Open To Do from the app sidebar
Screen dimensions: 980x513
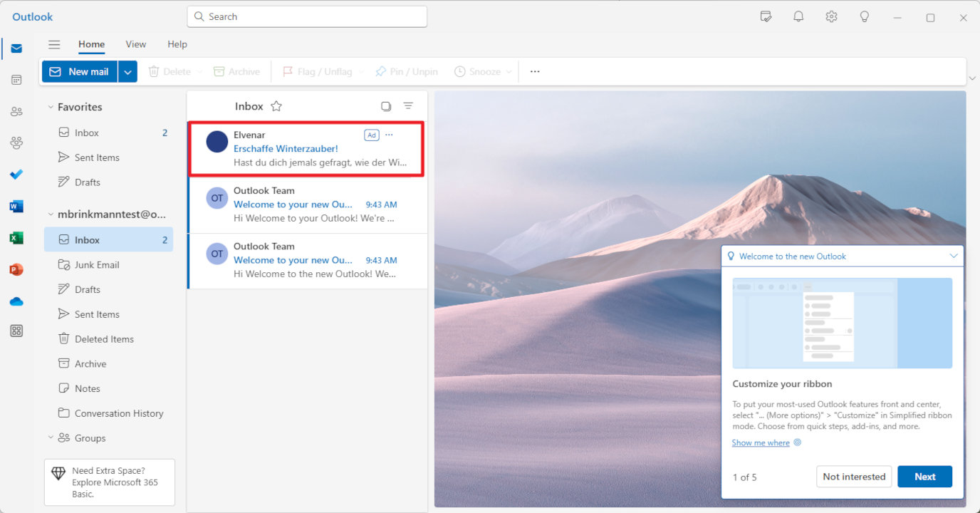click(16, 174)
